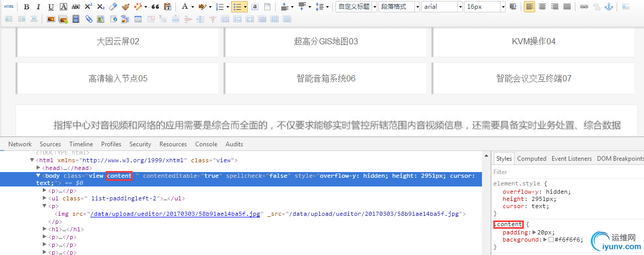Apply superscript formatting
The image size is (644, 255).
tap(88, 7)
